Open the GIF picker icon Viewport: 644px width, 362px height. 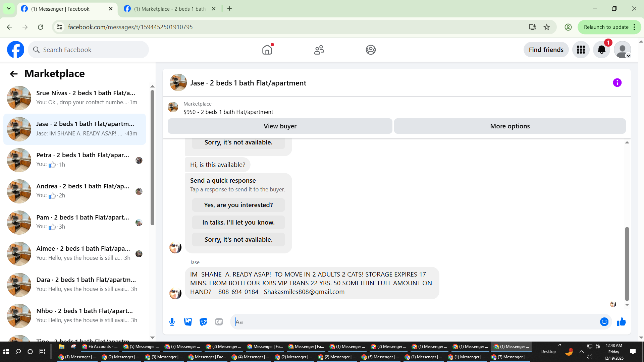coord(219,322)
